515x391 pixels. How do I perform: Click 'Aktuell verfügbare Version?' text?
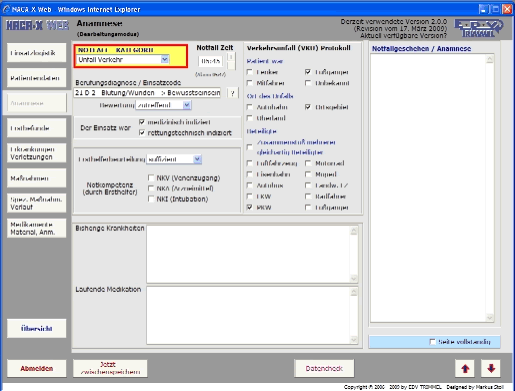point(404,35)
